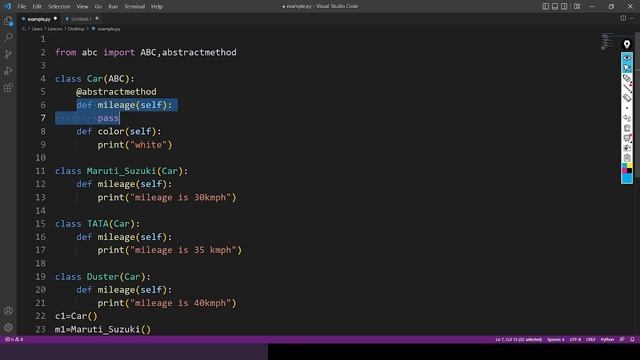Click line number 11 in gutter
Screen dimensions: 640x360
(40, 171)
